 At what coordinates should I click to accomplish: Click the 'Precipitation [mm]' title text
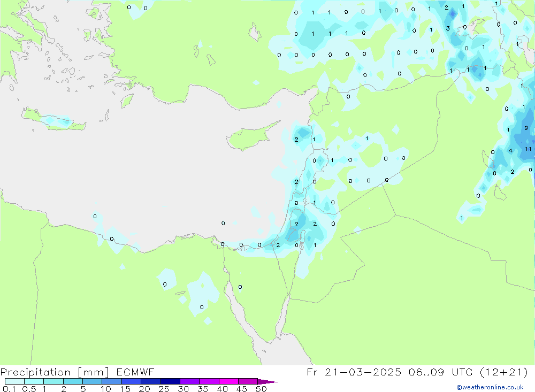[x=55, y=372]
